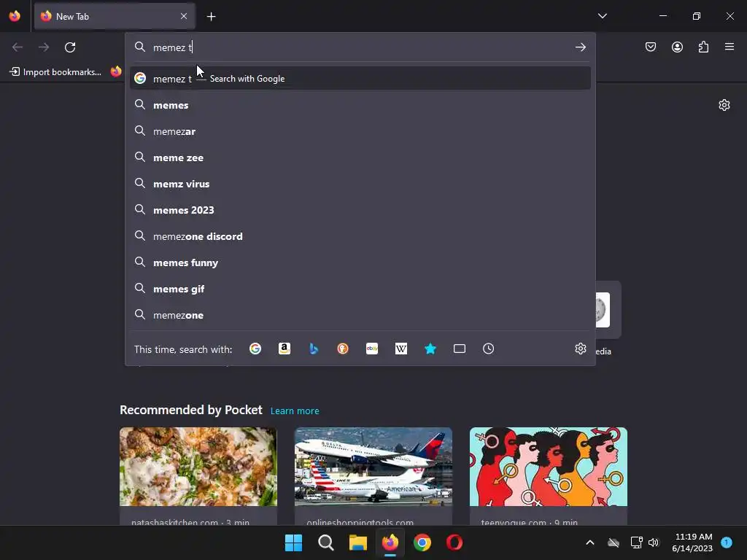
Task: Search this time with Bing icon
Action: [x=314, y=349]
